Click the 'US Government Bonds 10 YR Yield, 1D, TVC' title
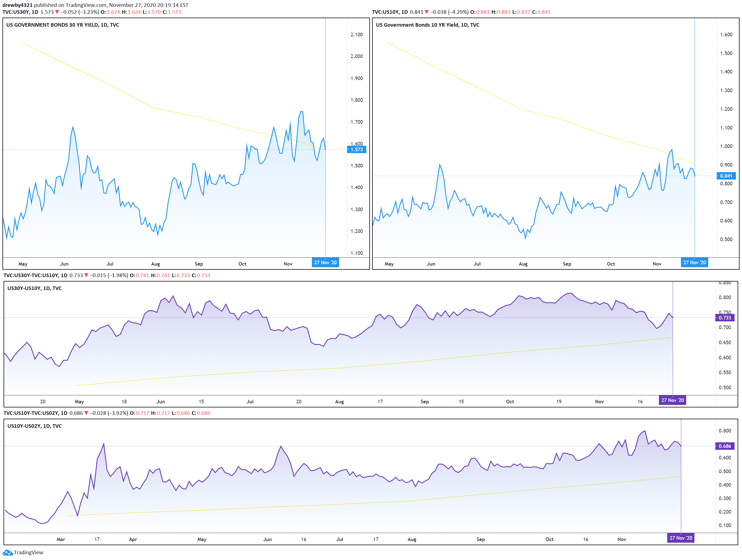Image resolution: width=742 pixels, height=560 pixels. tap(428, 25)
